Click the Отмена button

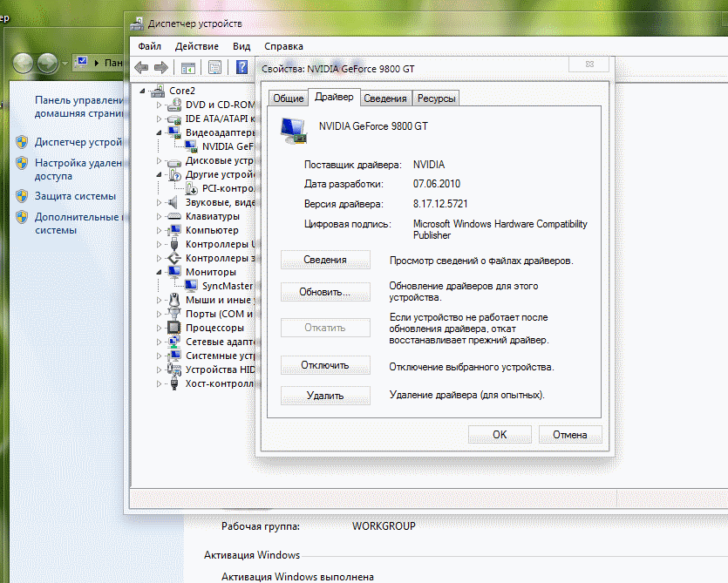point(570,435)
